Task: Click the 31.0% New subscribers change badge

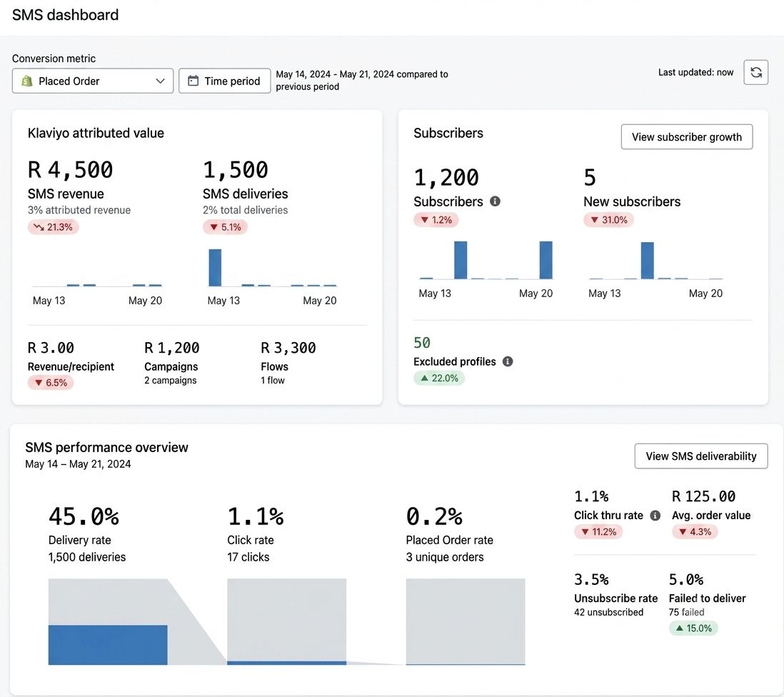Action: [608, 220]
